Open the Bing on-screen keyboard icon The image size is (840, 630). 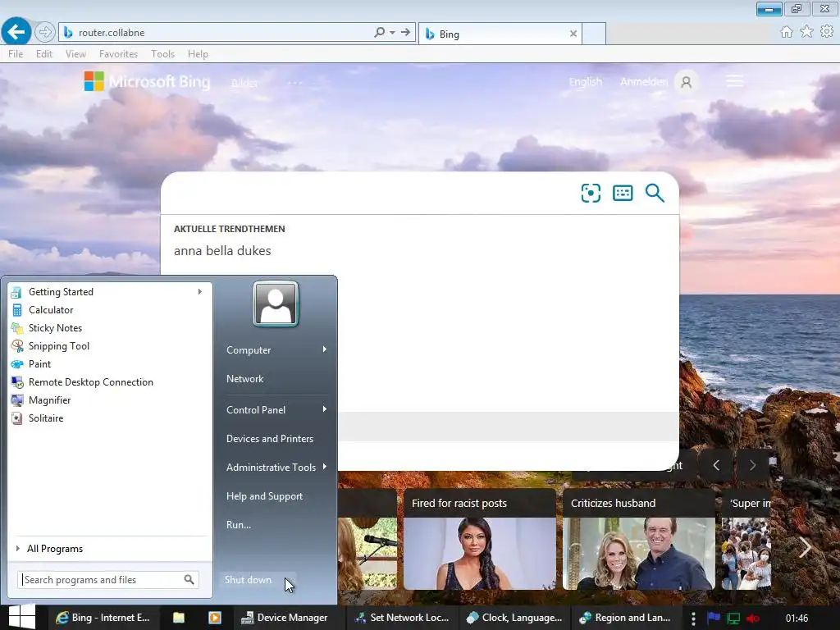tap(623, 193)
